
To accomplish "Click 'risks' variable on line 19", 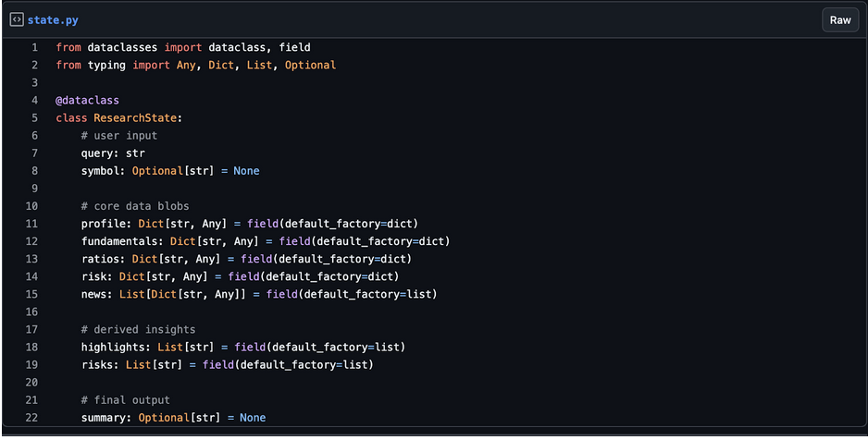I will click(x=96, y=364).
